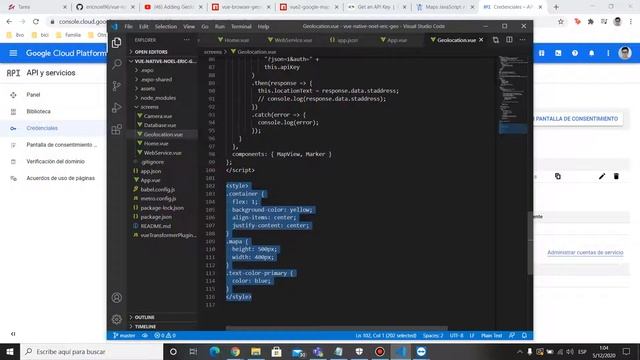Close the Geolocation.vue editor tab
The image size is (640, 360).
point(481,40)
